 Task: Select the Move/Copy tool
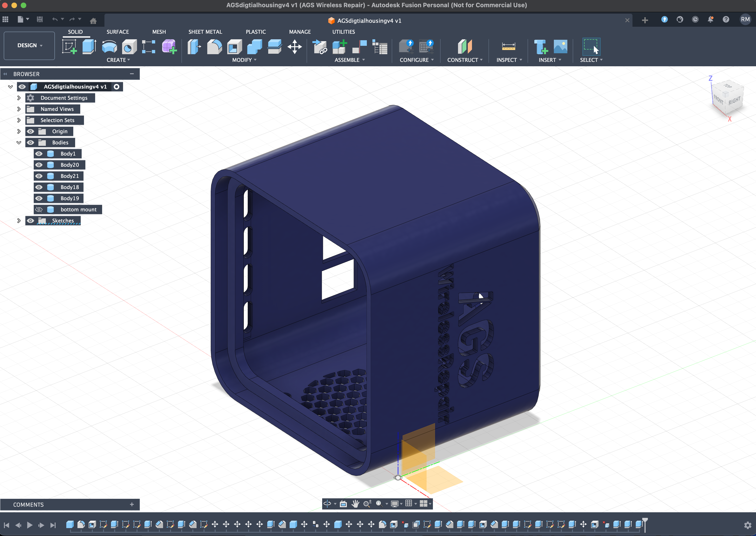(x=294, y=47)
